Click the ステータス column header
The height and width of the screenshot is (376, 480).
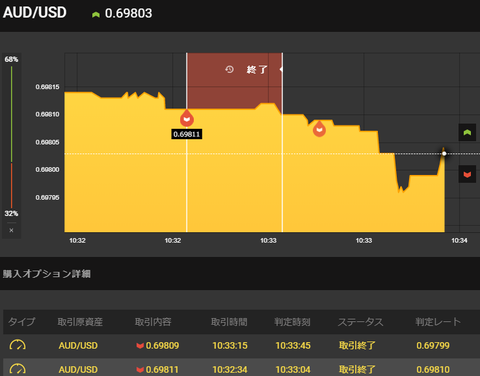point(360,322)
